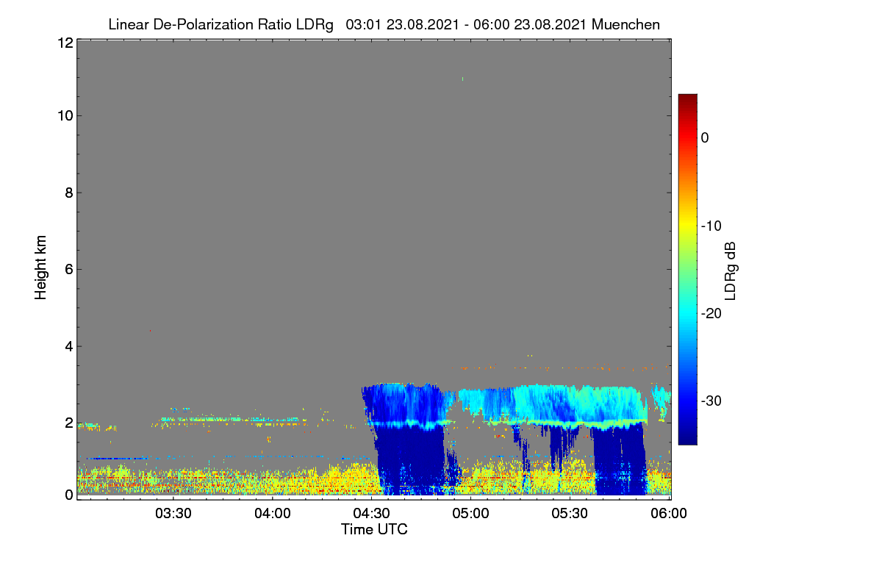
Task: Click the colorbar value -20 label
Action: 711,313
